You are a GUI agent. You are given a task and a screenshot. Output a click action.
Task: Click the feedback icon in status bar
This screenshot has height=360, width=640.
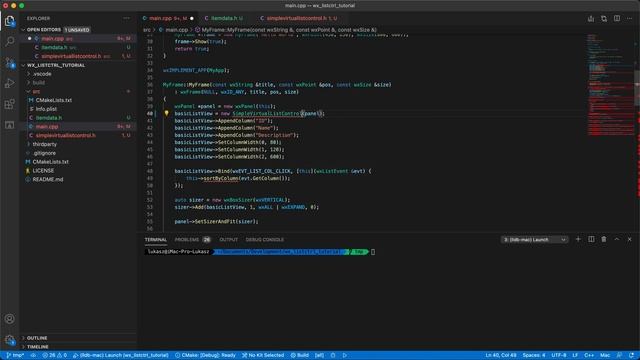(620, 355)
